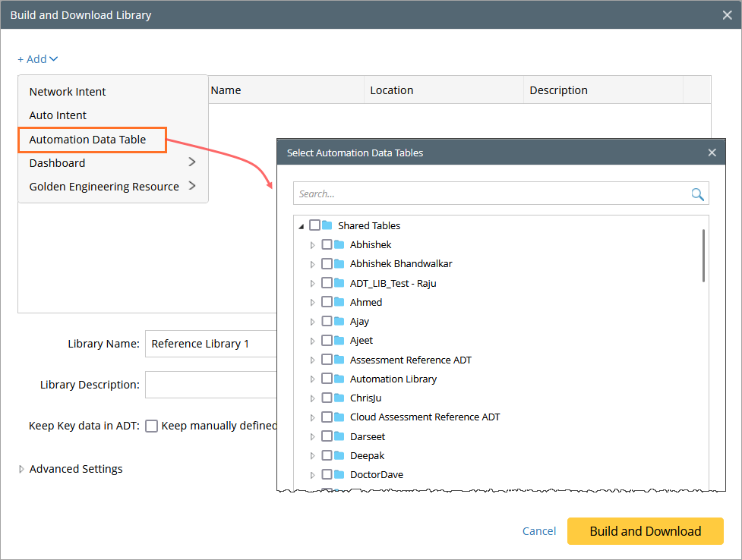Close the Select Automation Data Tables dialog

[x=712, y=153]
